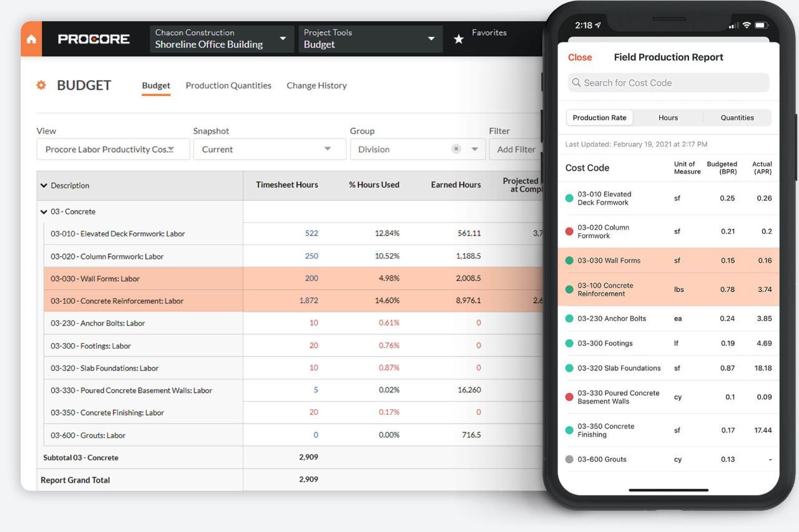Click the Search for Cost Code field
The width and height of the screenshot is (799, 532).
click(669, 83)
